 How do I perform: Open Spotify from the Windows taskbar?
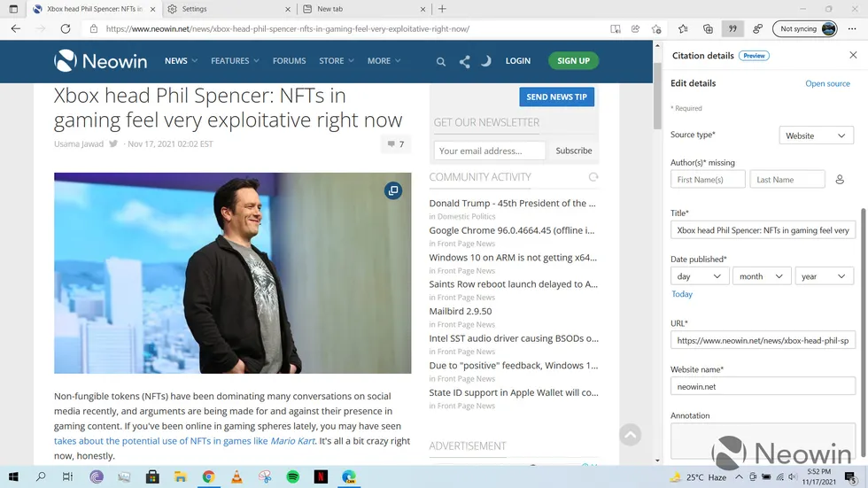coord(293,476)
